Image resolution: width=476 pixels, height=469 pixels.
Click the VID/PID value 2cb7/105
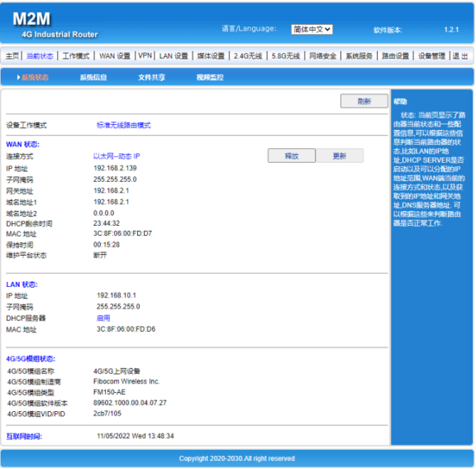[107, 414]
